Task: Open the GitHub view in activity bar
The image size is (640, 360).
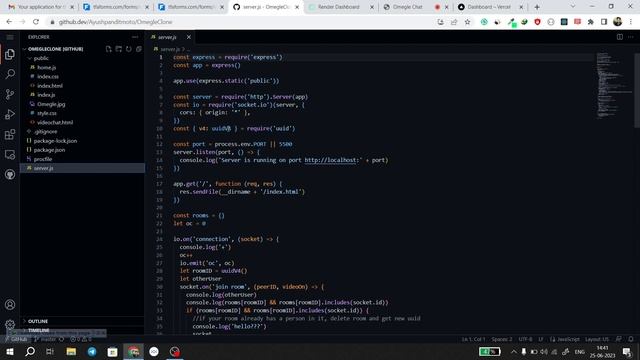Action: [10, 174]
